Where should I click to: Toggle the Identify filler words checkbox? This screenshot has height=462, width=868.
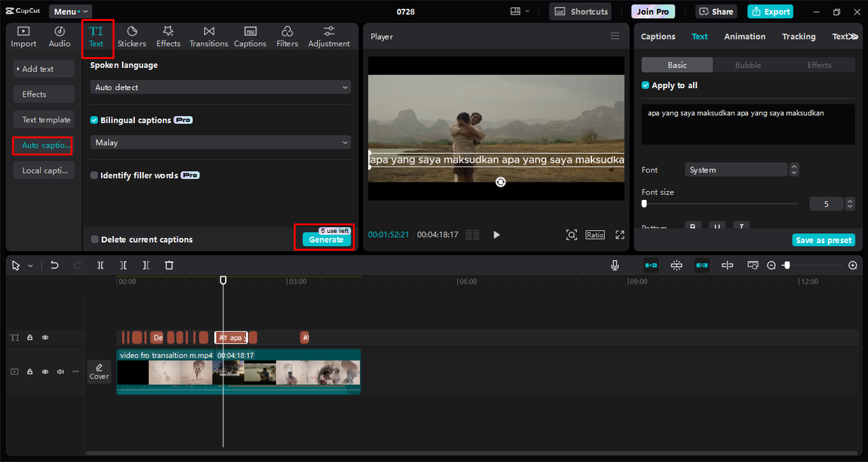pyautogui.click(x=94, y=175)
